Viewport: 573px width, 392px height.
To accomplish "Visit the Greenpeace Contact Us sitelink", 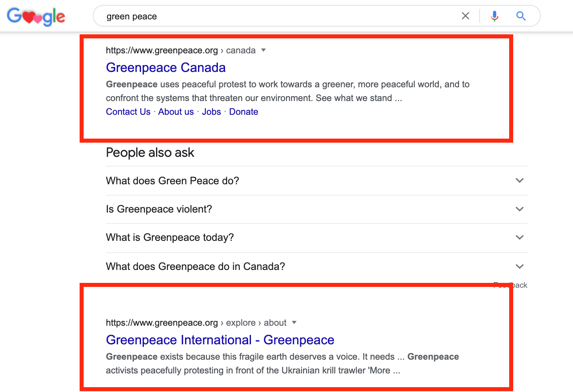I will pos(128,112).
